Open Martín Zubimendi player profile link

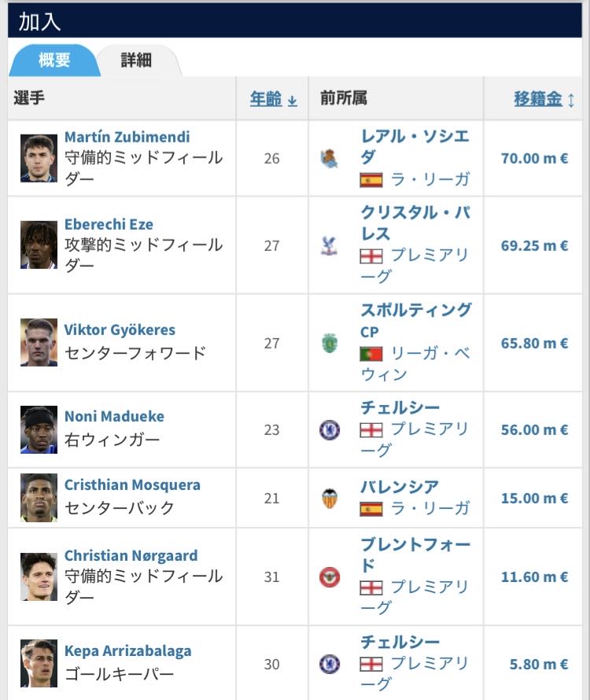tap(127, 137)
